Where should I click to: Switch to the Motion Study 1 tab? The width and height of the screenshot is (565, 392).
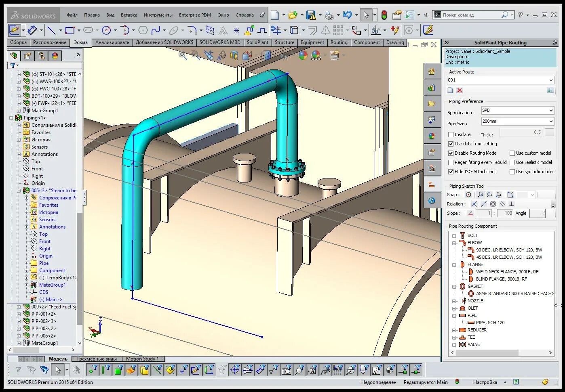coord(142,358)
